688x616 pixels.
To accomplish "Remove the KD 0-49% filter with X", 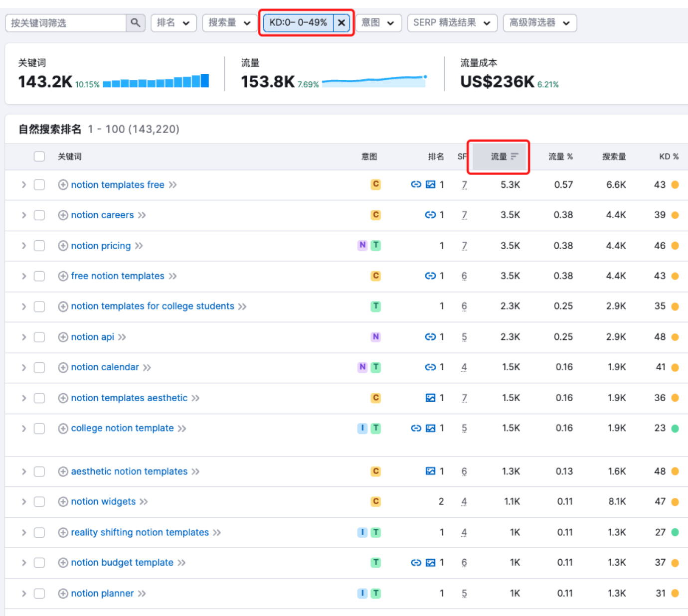I will click(x=342, y=23).
